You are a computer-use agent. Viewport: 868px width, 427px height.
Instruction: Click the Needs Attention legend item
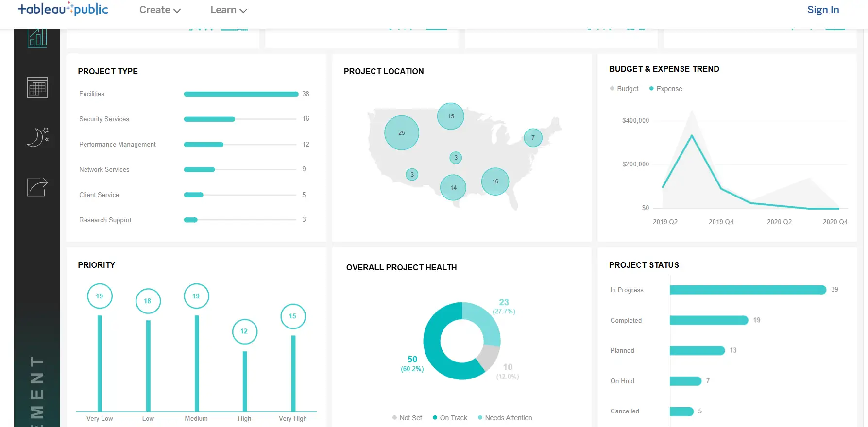point(505,418)
